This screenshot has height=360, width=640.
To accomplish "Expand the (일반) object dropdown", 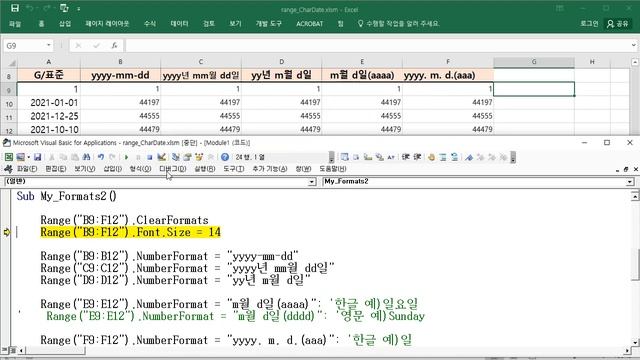I will click(x=312, y=182).
